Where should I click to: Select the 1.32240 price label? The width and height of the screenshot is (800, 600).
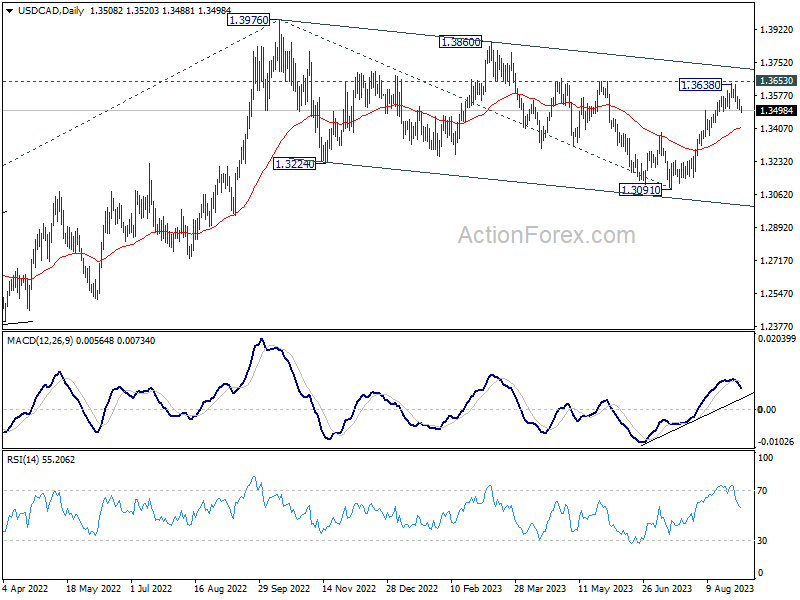[x=294, y=164]
